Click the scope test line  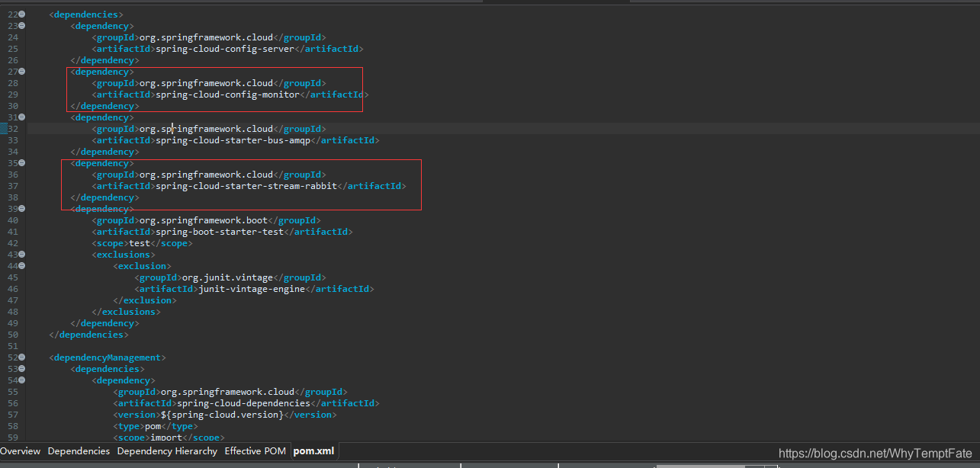(142, 243)
